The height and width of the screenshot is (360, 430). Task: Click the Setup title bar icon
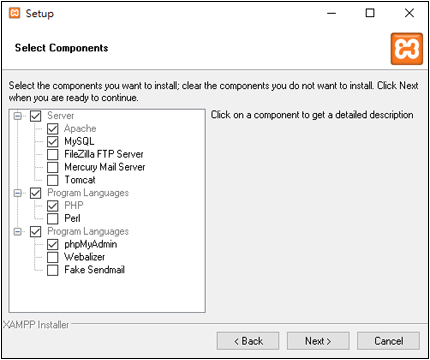pyautogui.click(x=15, y=13)
